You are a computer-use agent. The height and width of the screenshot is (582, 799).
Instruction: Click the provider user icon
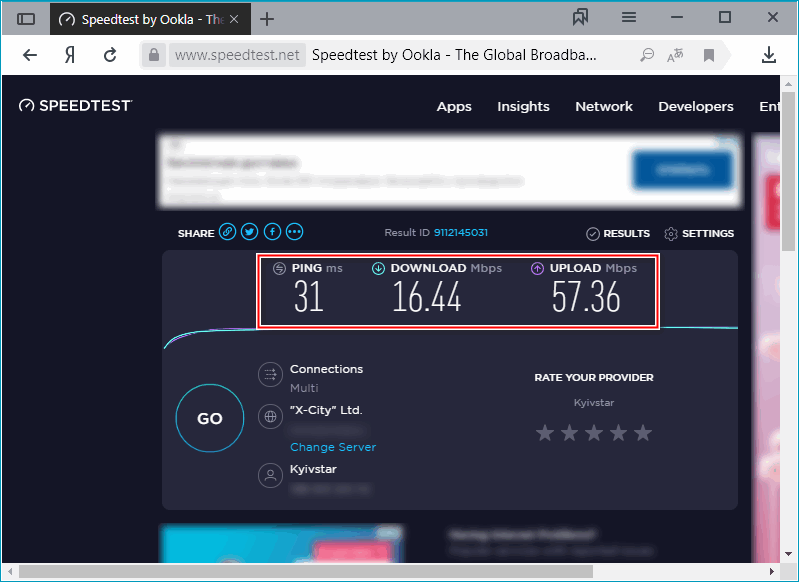click(x=271, y=475)
